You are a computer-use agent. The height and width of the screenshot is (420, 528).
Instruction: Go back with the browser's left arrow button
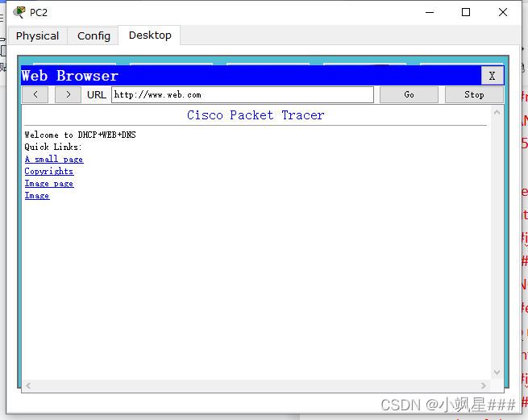pos(35,94)
